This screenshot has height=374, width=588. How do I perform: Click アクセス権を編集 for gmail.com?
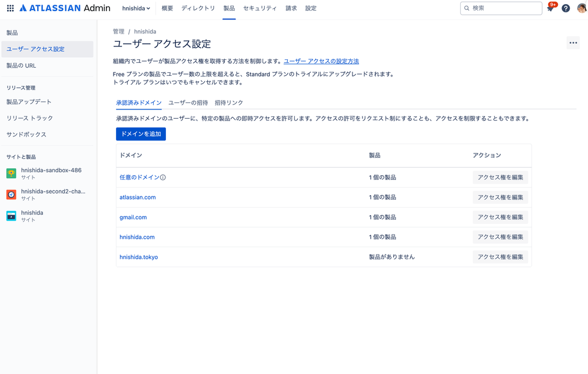click(x=500, y=217)
